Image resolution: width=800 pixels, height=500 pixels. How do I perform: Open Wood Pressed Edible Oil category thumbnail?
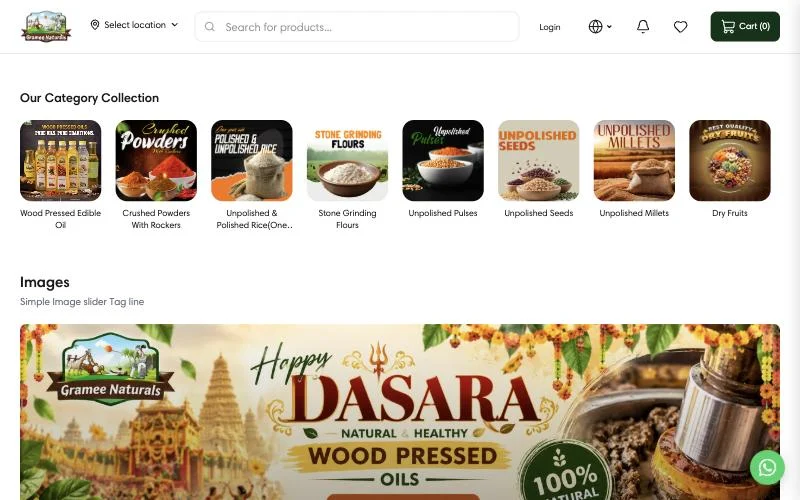click(x=60, y=160)
